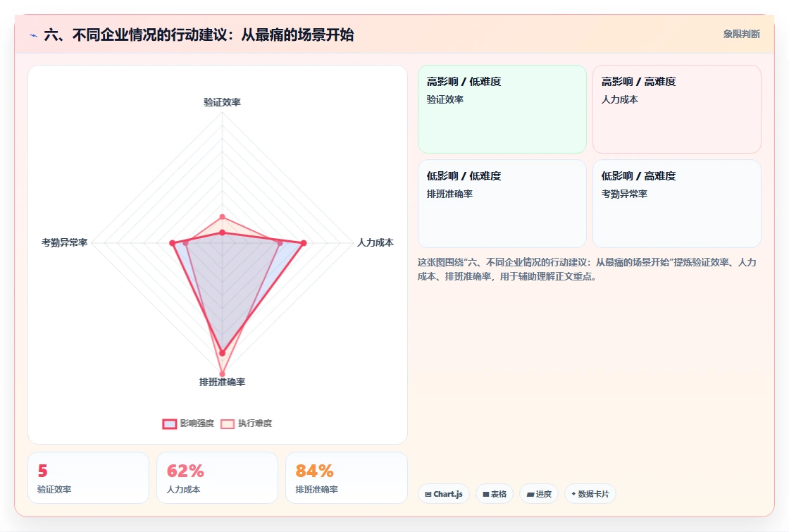789x532 pixels.
Task: Open the 高影响 / 高难度 quadrant card
Action: click(x=677, y=109)
